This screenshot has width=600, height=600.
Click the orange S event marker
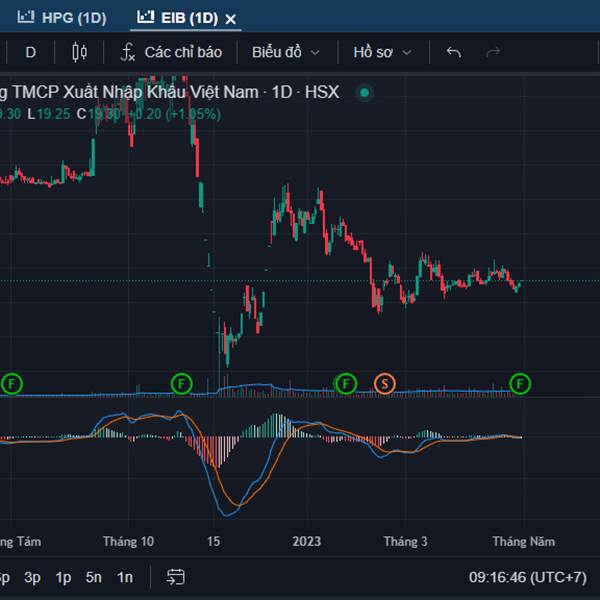coord(384,383)
